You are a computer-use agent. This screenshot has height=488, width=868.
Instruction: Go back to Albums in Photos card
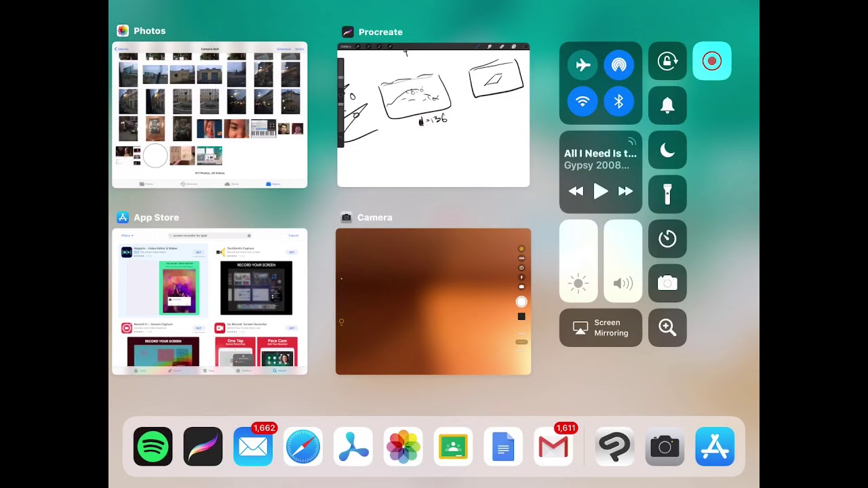(x=121, y=49)
